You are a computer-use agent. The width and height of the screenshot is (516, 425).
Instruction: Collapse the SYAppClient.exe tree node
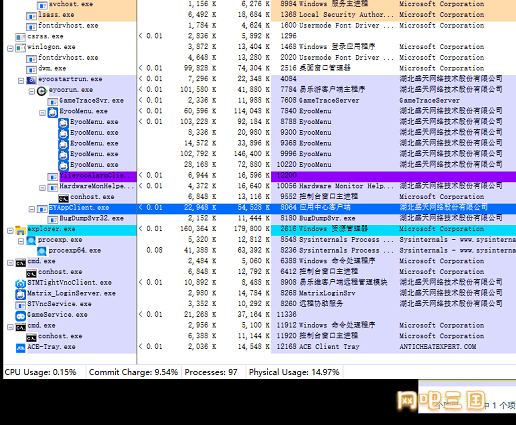32,209
